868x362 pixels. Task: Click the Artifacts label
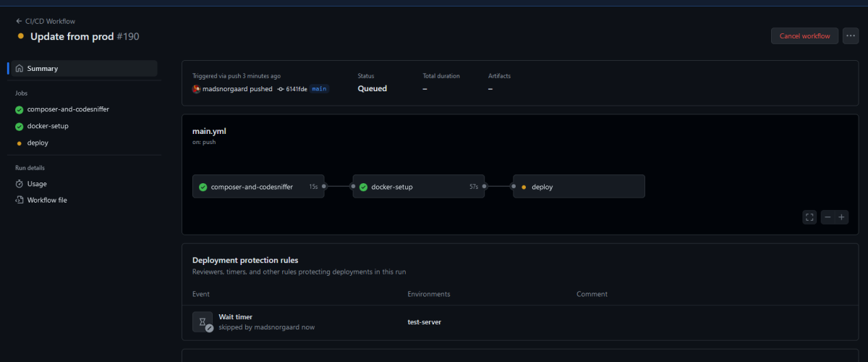click(500, 76)
